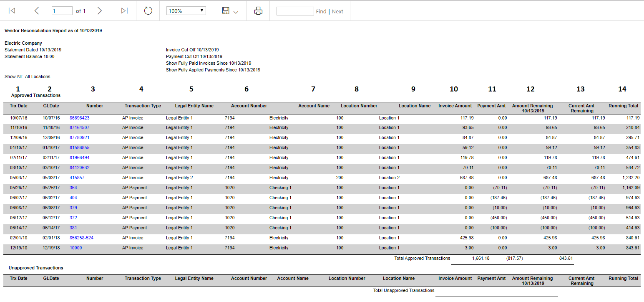Open invoice number 87780921
Viewport: 644px width, 302px height.
(x=79, y=138)
